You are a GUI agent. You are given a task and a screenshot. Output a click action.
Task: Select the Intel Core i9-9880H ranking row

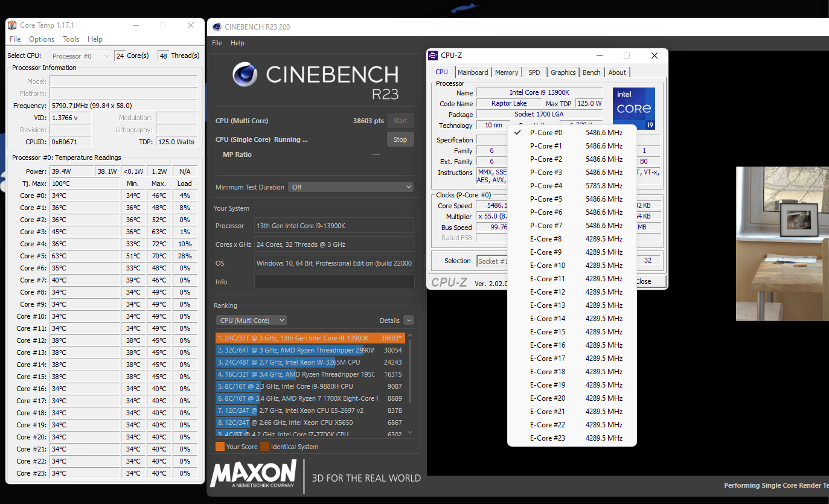coord(310,386)
